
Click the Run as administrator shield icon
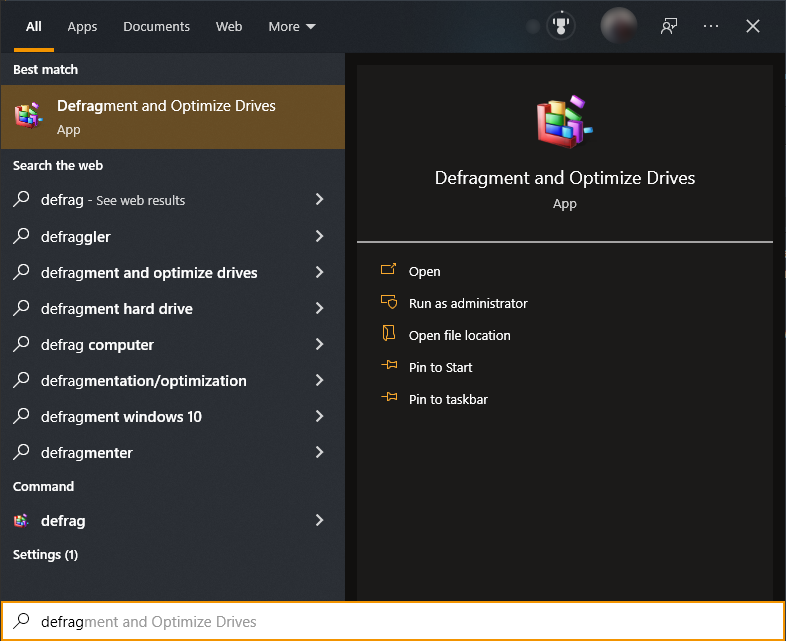[x=389, y=303]
